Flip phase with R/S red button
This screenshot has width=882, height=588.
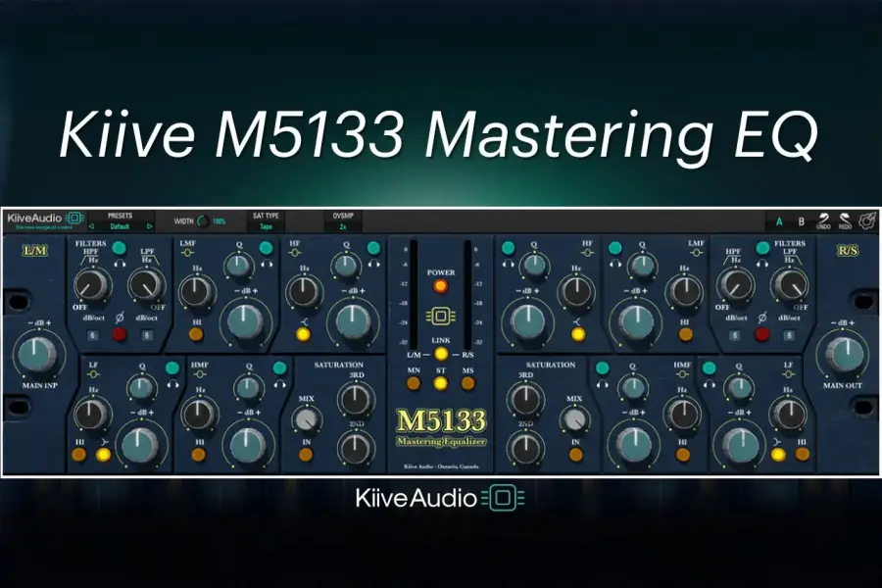click(762, 335)
